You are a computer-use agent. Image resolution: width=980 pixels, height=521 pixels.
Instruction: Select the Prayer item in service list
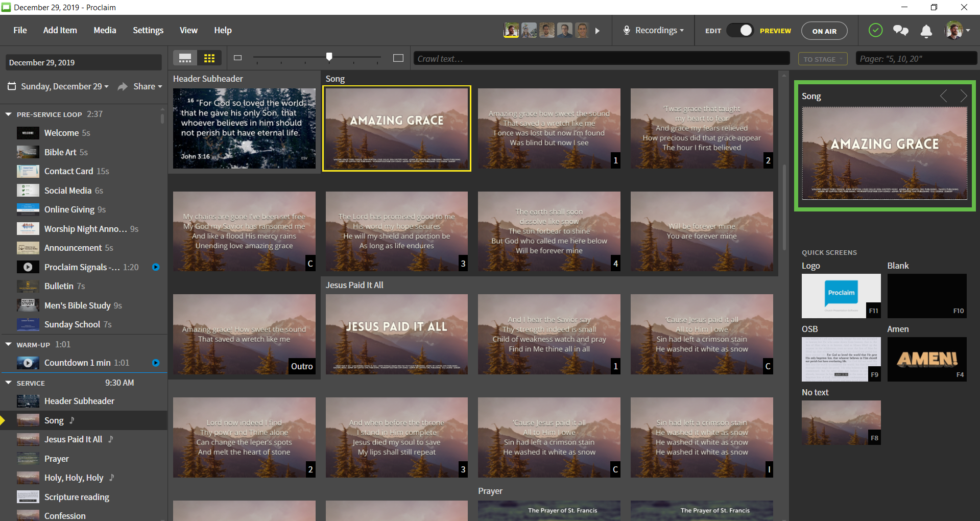[84, 459]
